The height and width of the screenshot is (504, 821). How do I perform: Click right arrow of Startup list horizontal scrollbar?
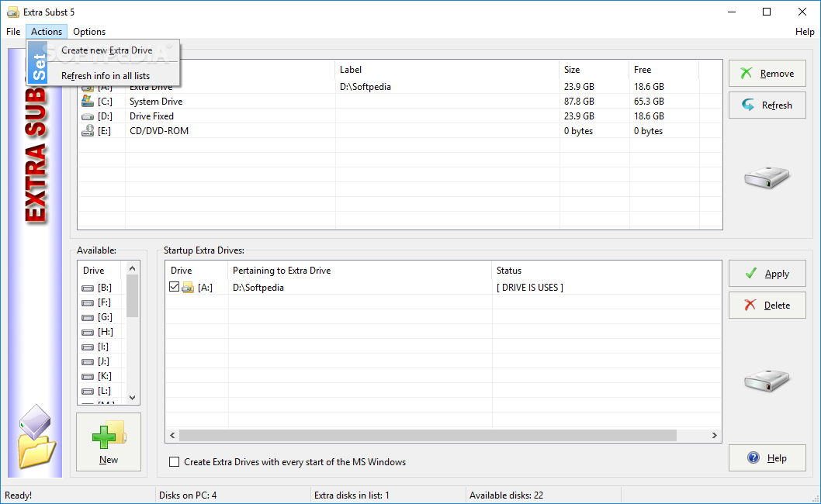click(x=714, y=436)
